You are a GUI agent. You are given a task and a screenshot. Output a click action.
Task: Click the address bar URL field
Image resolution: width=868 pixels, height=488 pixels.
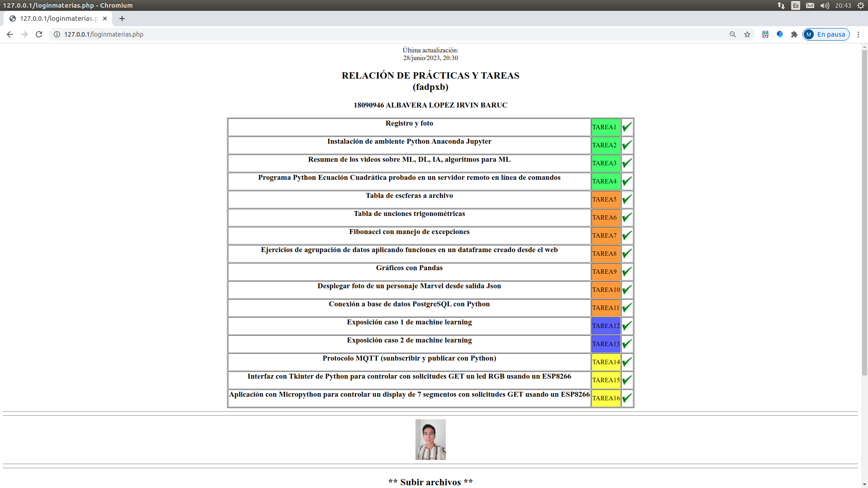coord(389,34)
